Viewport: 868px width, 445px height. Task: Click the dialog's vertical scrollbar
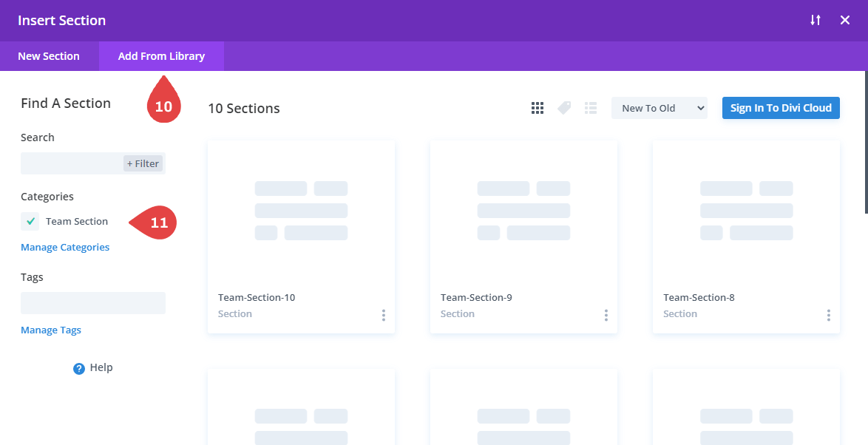click(x=866, y=142)
